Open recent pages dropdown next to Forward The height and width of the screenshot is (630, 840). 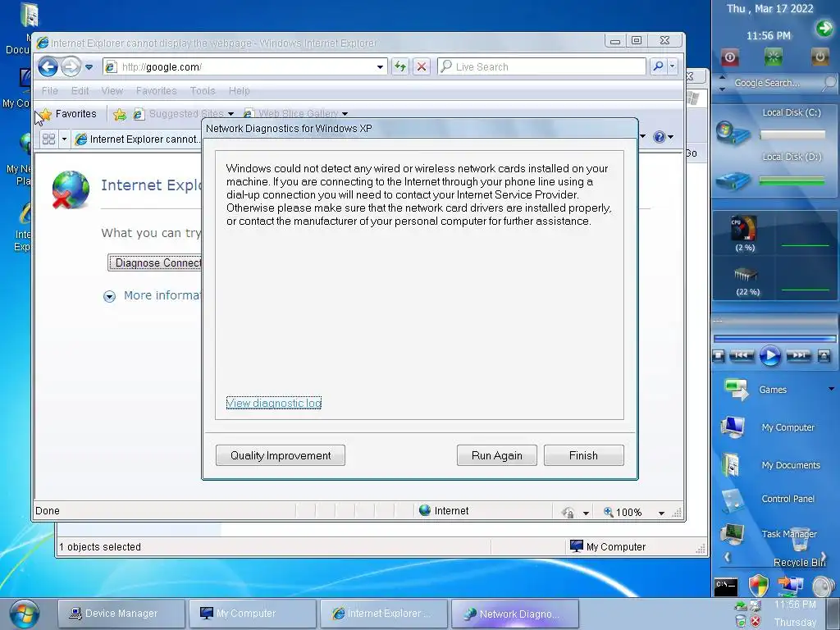pyautogui.click(x=89, y=67)
